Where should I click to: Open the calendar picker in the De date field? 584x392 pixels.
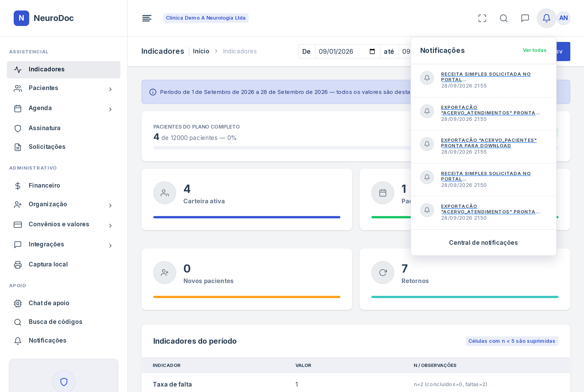click(372, 51)
